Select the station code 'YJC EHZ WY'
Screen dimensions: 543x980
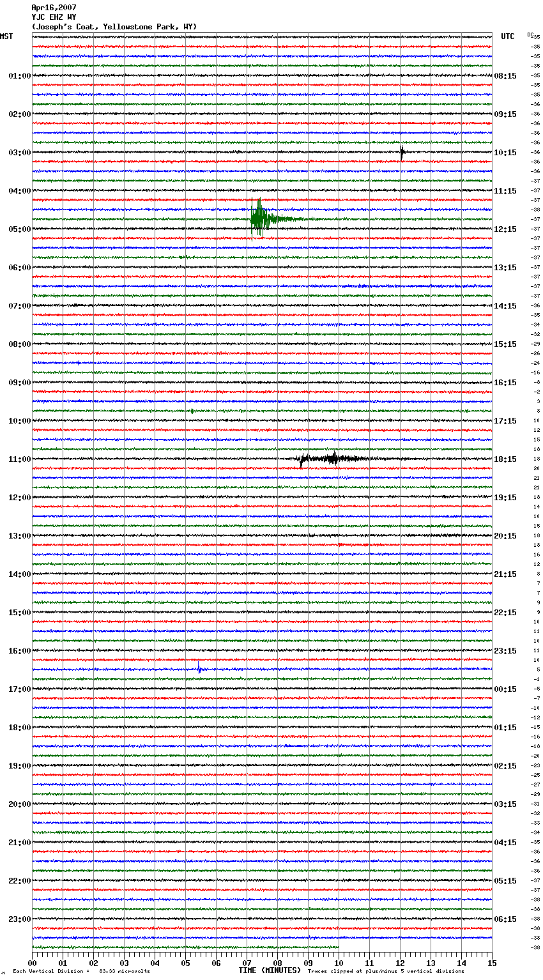(x=54, y=17)
